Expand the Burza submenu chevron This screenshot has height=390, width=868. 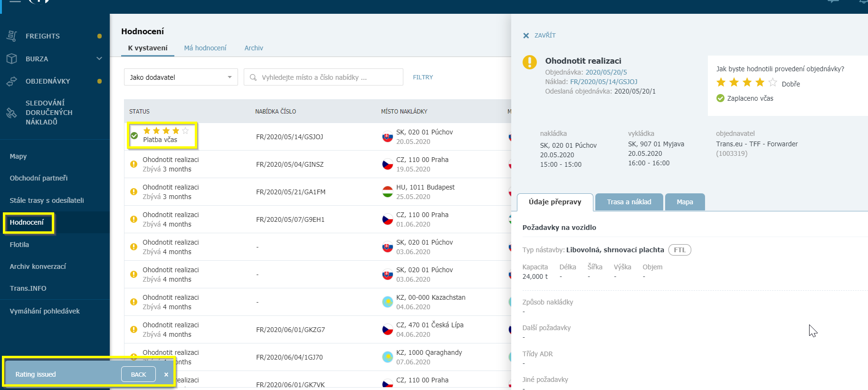point(99,58)
